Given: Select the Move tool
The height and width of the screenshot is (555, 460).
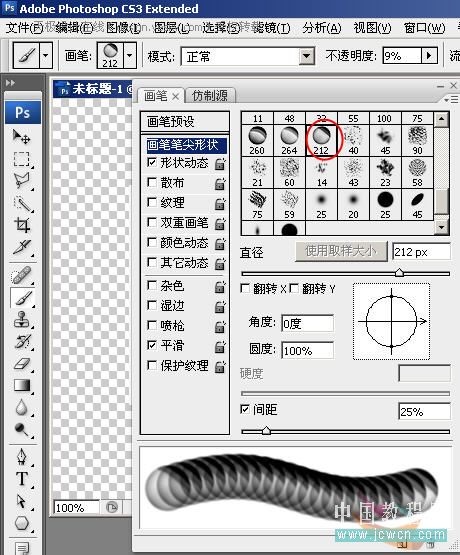Looking at the screenshot, I should tap(22, 137).
